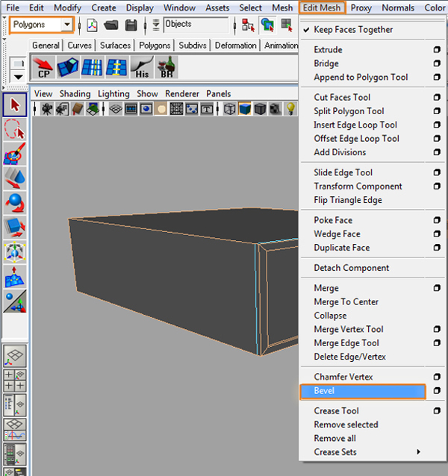Choose the Paint Selection tool

pos(15,154)
